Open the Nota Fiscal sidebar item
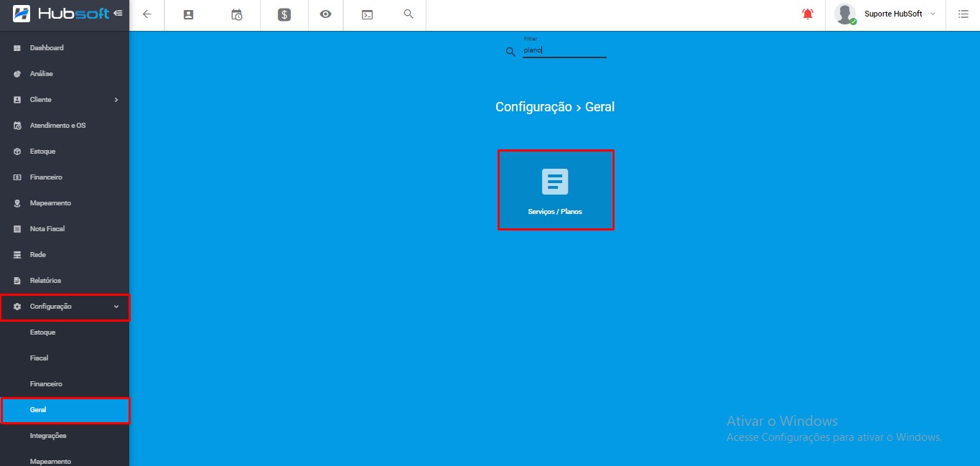Image resolution: width=980 pixels, height=466 pixels. pos(47,229)
